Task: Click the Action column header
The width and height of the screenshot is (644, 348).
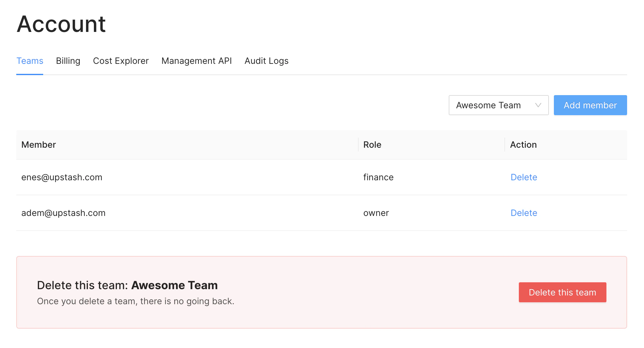Action: coord(523,145)
